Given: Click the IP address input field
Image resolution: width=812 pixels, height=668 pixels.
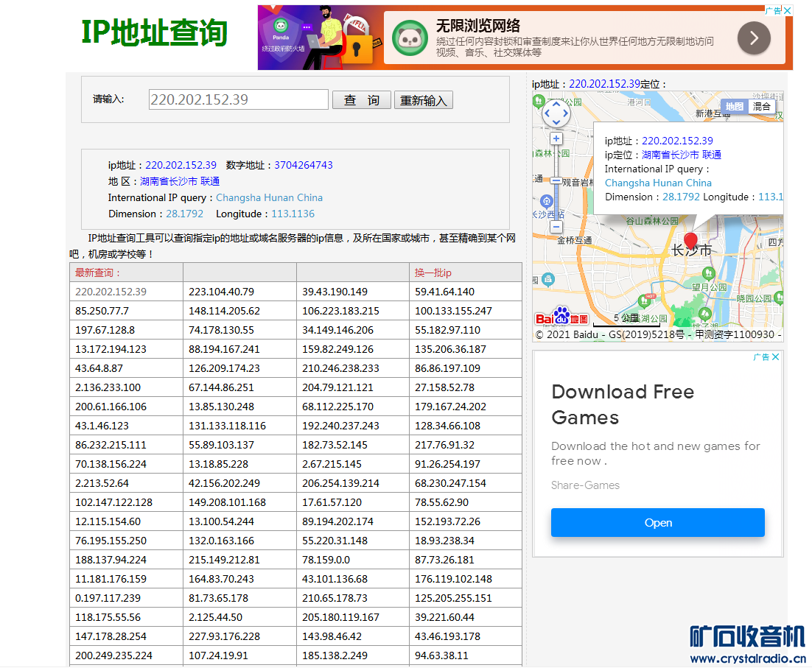Looking at the screenshot, I should tap(238, 99).
